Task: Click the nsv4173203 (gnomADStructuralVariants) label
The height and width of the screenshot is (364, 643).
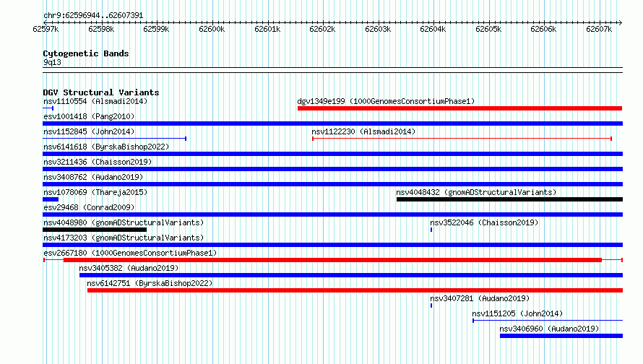Action: (124, 238)
